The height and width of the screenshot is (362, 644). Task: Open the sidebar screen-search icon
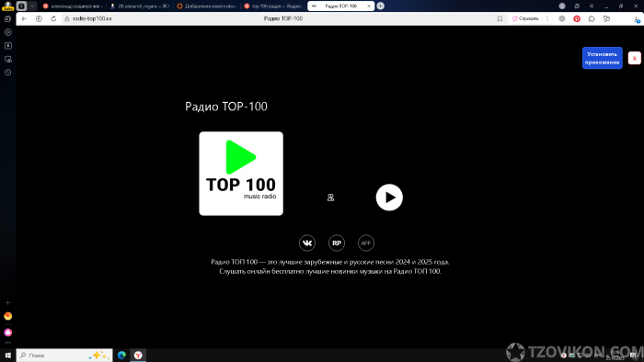pyautogui.click(x=7, y=59)
